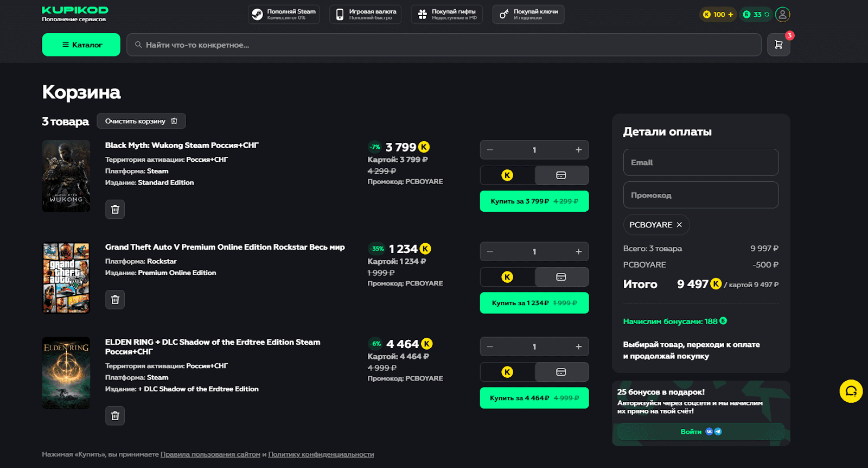This screenshot has height=468, width=868.
Task: Focus the site search field
Action: tap(444, 45)
